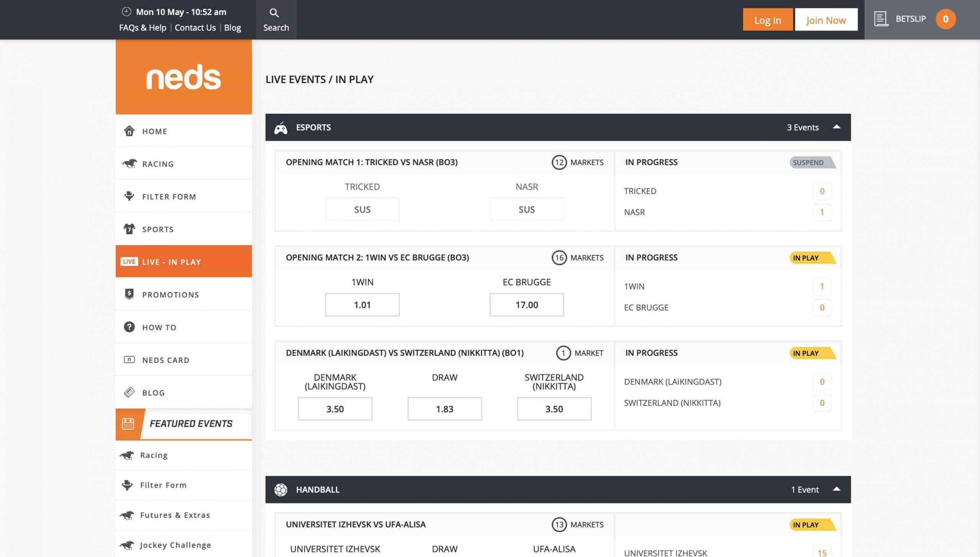Viewport: 980px width, 557px height.
Task: Click the Featured Racing horse icon
Action: [127, 455]
